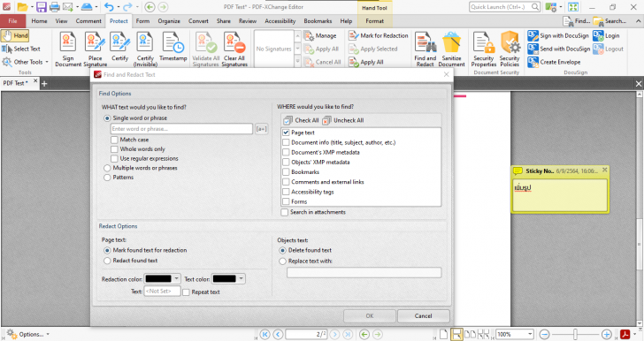The width and height of the screenshot is (644, 341).
Task: Enable Use regular expressions
Action: pyautogui.click(x=114, y=159)
